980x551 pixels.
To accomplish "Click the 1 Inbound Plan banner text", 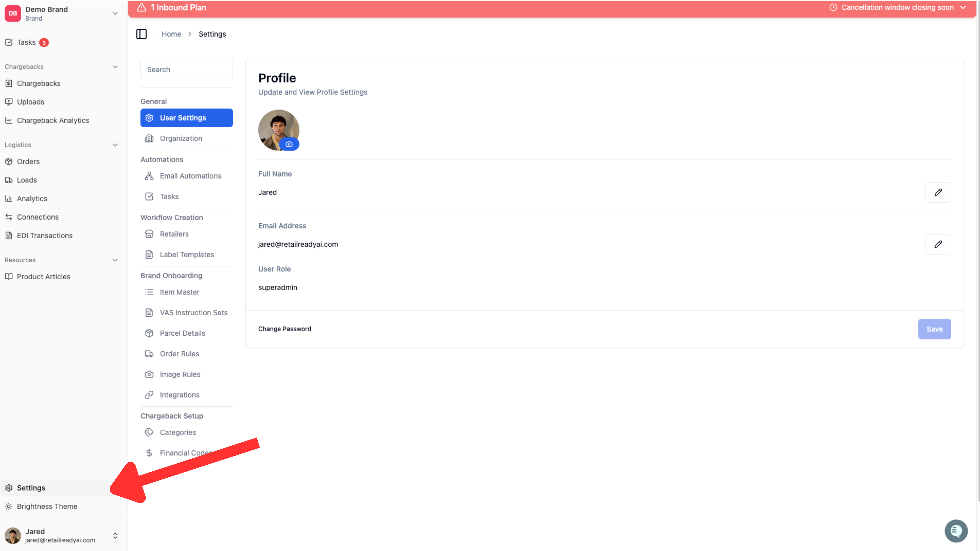I will pos(178,8).
